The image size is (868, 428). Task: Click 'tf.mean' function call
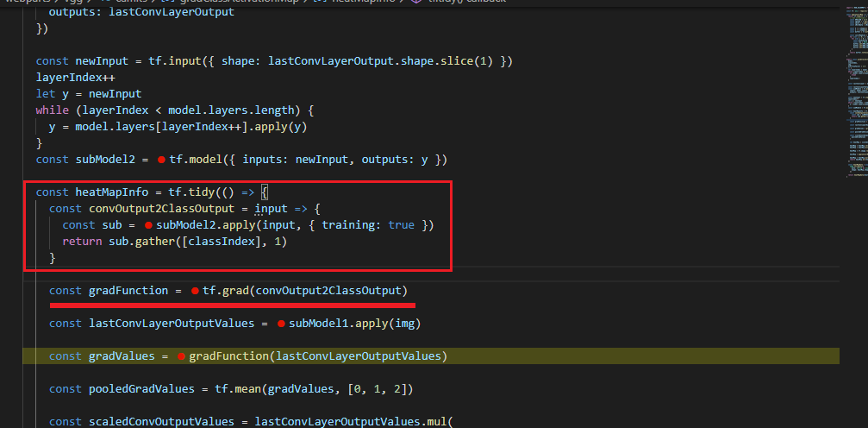[238, 390]
